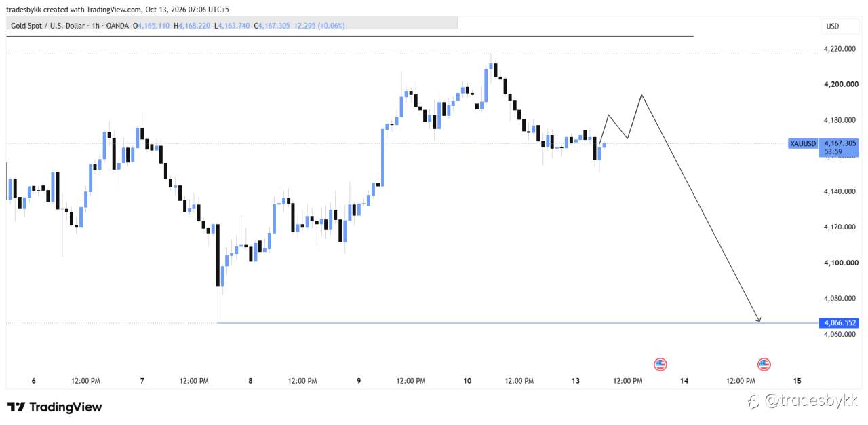Click the close value C4,167.305

[x=272, y=26]
